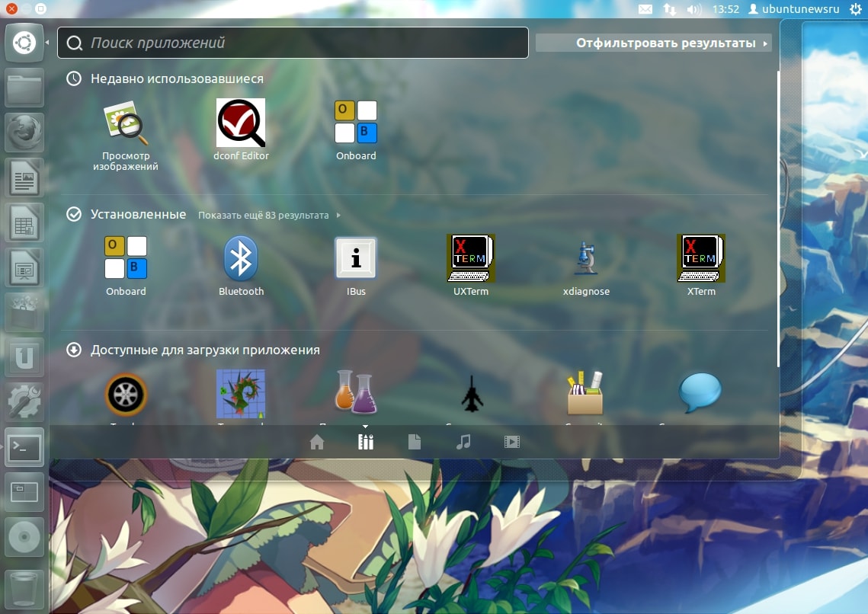Open Ubuntu One from launcher
The width and height of the screenshot is (868, 614).
tap(24, 357)
